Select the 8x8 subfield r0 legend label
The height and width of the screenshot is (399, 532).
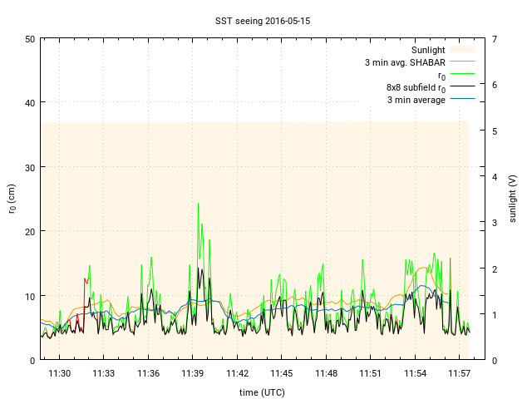416,87
